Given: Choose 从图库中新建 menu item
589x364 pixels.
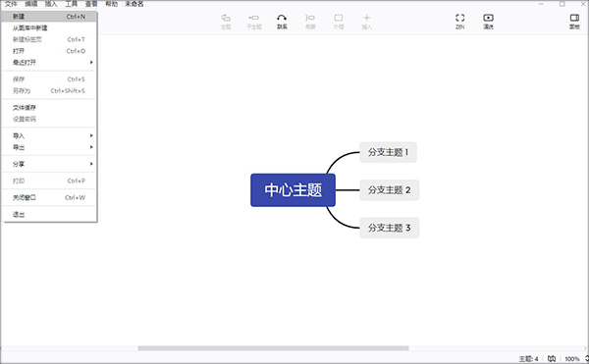Looking at the screenshot, I should tap(49, 28).
